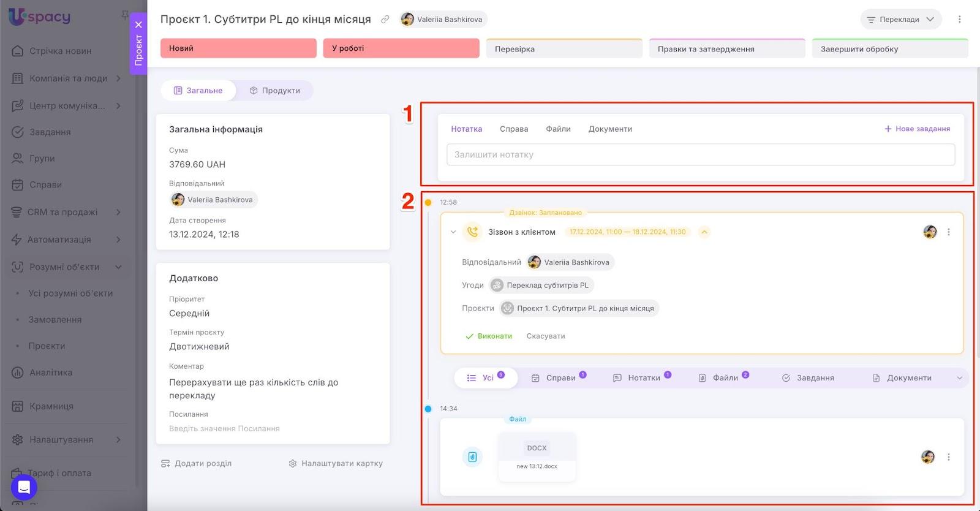
Task: Open Проєкти smart object
Action: click(47, 346)
